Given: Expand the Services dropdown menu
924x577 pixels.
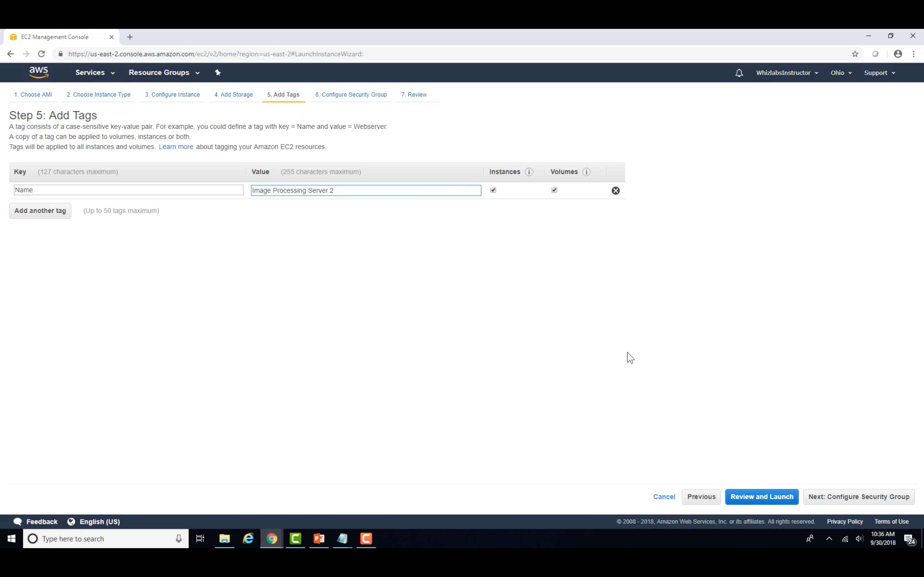Looking at the screenshot, I should [x=95, y=72].
